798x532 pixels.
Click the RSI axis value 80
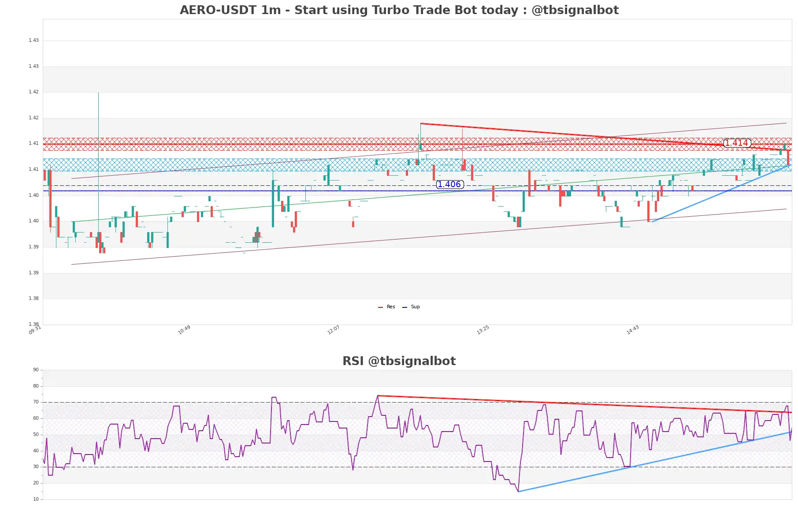(x=36, y=386)
